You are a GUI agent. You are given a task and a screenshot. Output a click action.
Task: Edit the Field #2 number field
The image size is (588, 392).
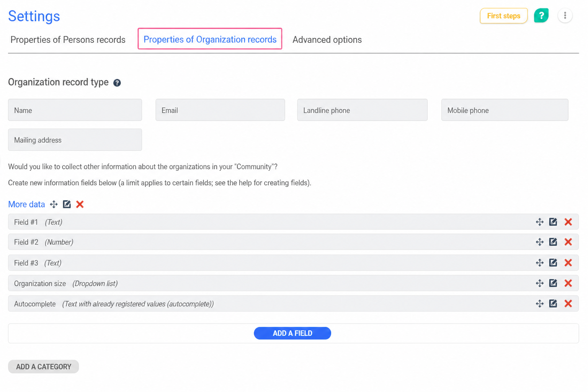click(553, 242)
